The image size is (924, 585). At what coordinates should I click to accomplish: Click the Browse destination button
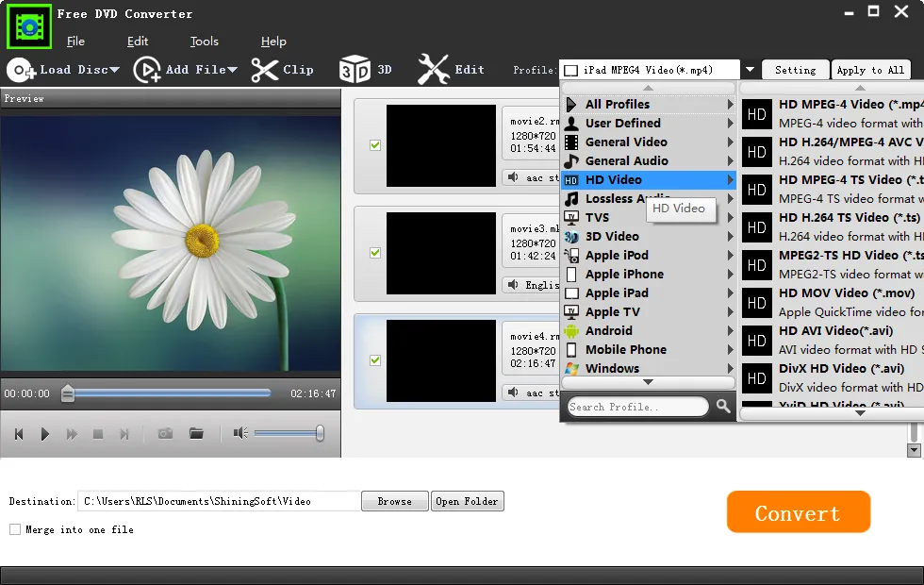pyautogui.click(x=394, y=501)
